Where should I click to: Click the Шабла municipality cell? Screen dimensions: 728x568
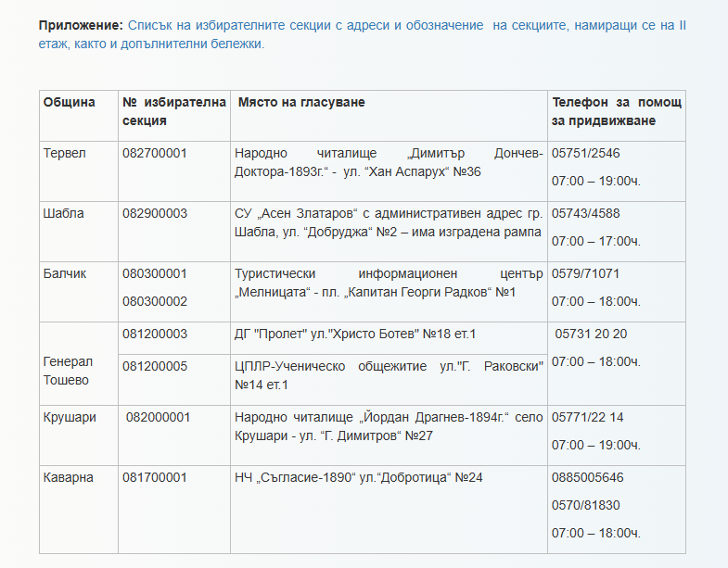64,214
